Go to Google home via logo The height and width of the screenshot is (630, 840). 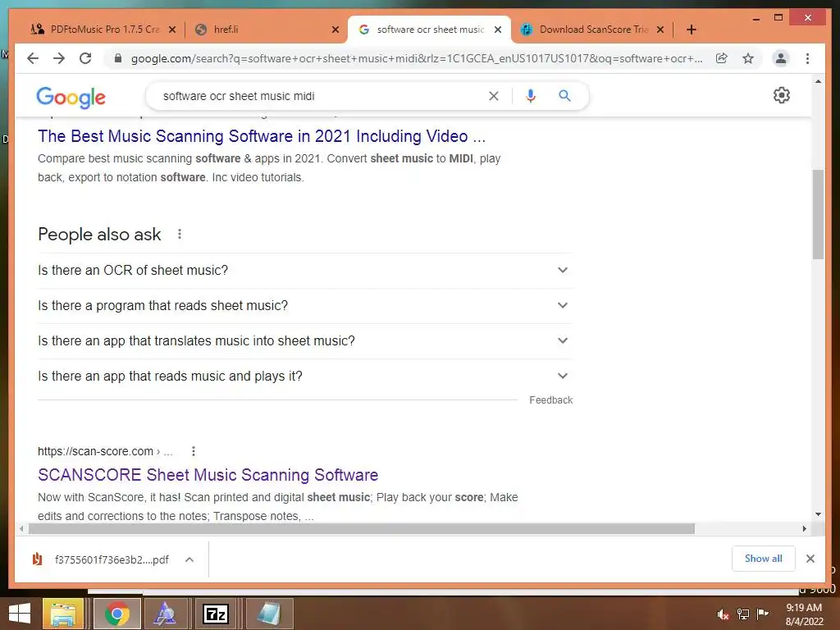pyautogui.click(x=71, y=98)
